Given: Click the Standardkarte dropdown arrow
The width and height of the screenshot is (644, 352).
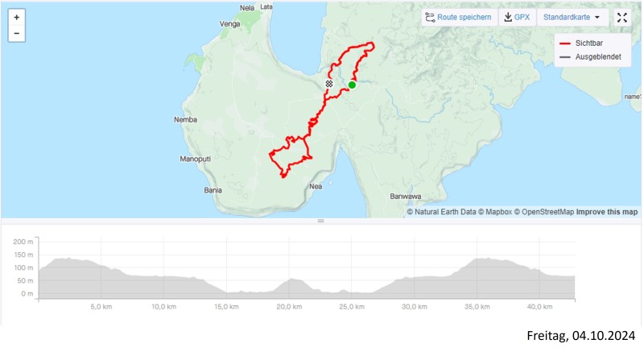Looking at the screenshot, I should pyautogui.click(x=597, y=17).
